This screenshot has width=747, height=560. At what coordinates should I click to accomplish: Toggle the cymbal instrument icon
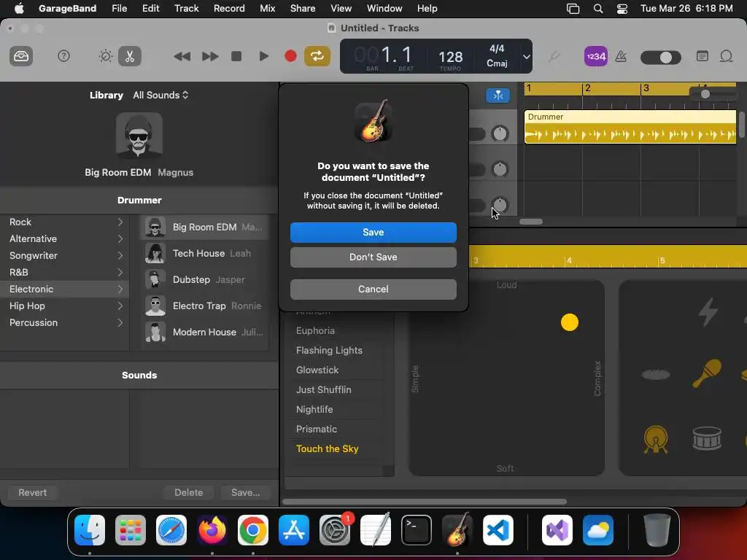656,374
